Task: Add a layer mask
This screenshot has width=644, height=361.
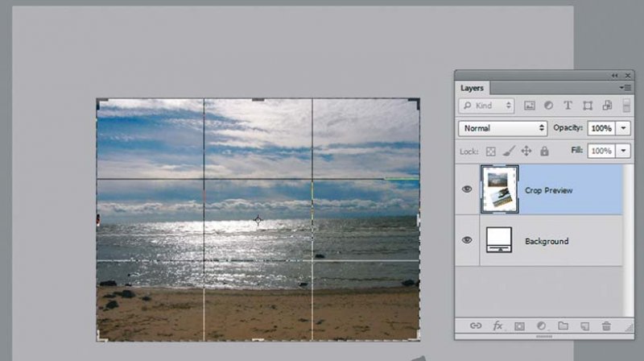Action: [519, 326]
